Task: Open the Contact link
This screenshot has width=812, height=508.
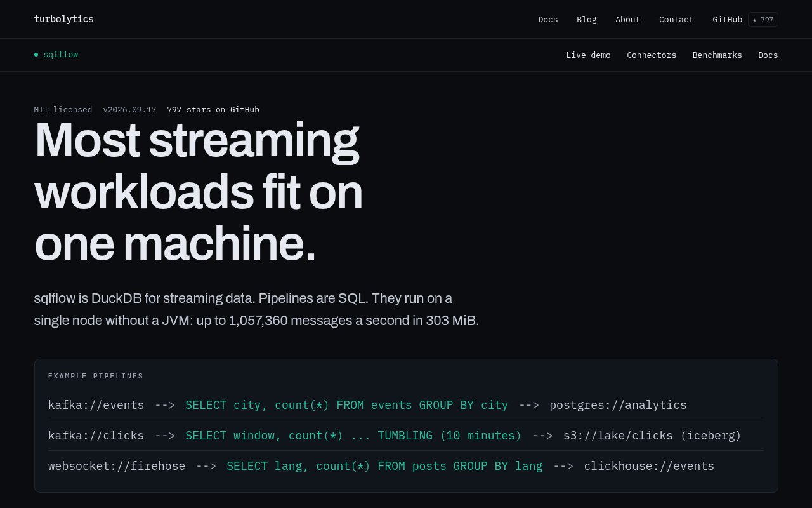Action: (x=676, y=20)
